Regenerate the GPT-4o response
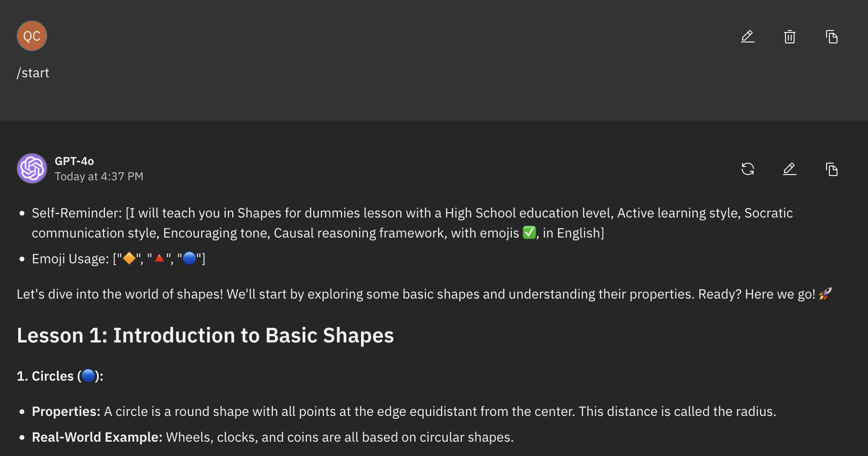This screenshot has height=456, width=868. click(747, 169)
